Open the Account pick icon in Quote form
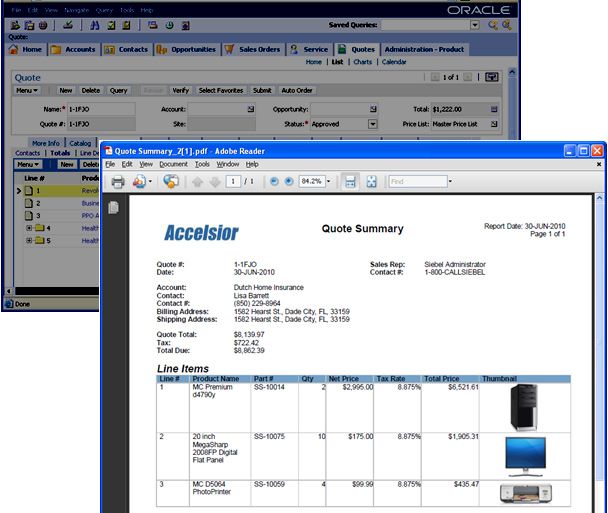The height and width of the screenshot is (513, 608). pos(251,109)
